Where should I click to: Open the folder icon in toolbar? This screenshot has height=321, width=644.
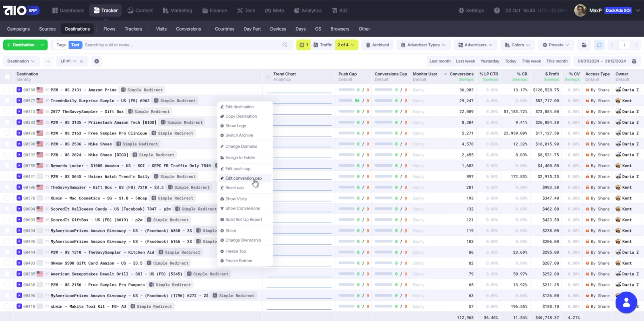tap(584, 45)
